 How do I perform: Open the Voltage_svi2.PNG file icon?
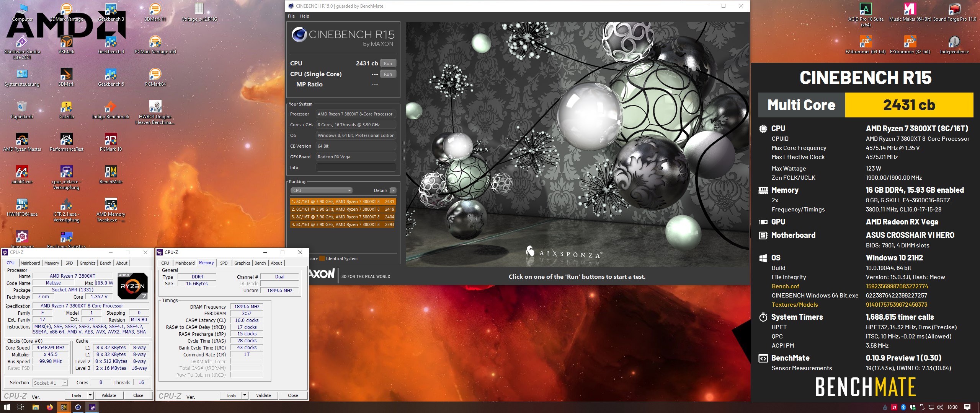199,12
